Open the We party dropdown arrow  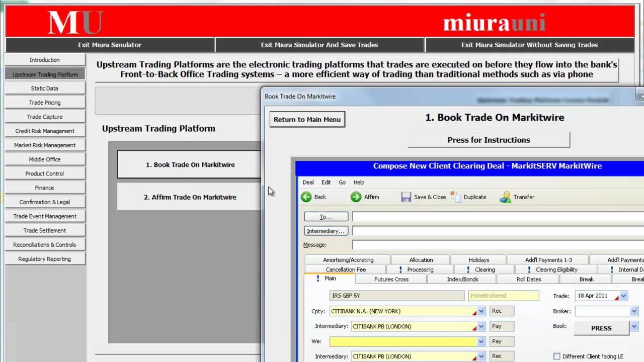481,341
